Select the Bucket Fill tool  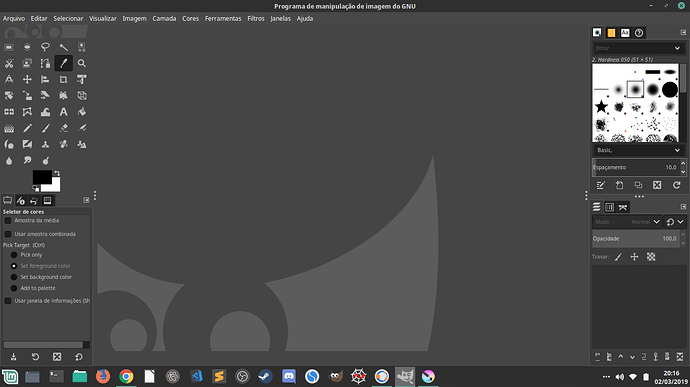82,112
